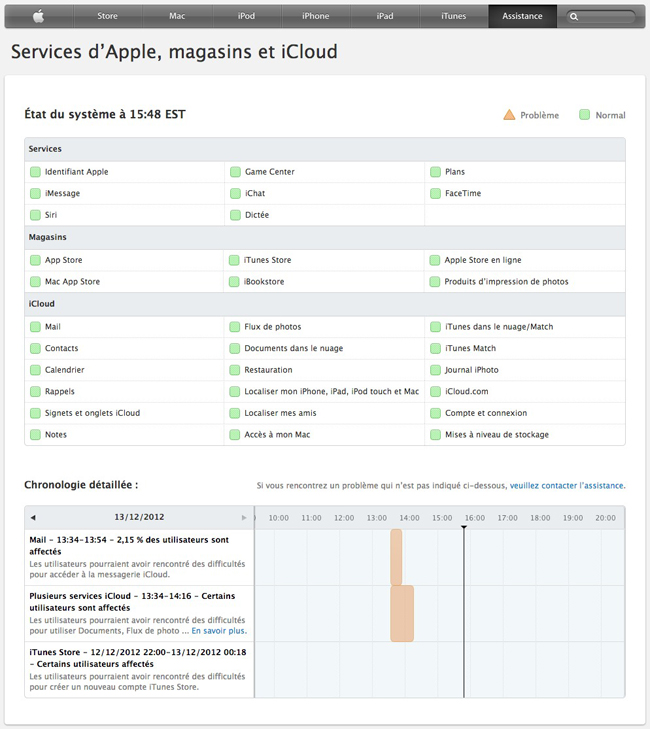The height and width of the screenshot is (729, 650).
Task: Click the Apple Store en ligne status icon
Action: pos(435,260)
